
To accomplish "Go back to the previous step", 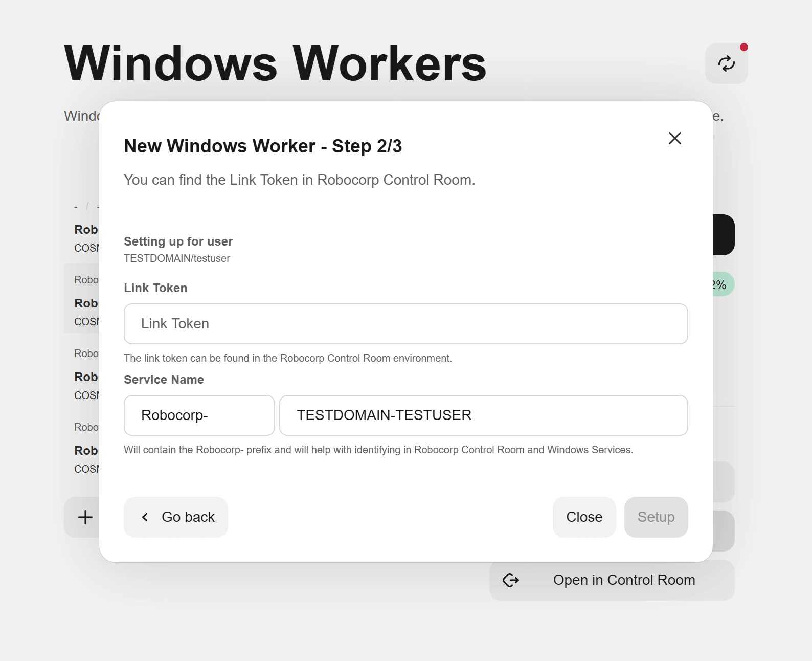I will 176,517.
